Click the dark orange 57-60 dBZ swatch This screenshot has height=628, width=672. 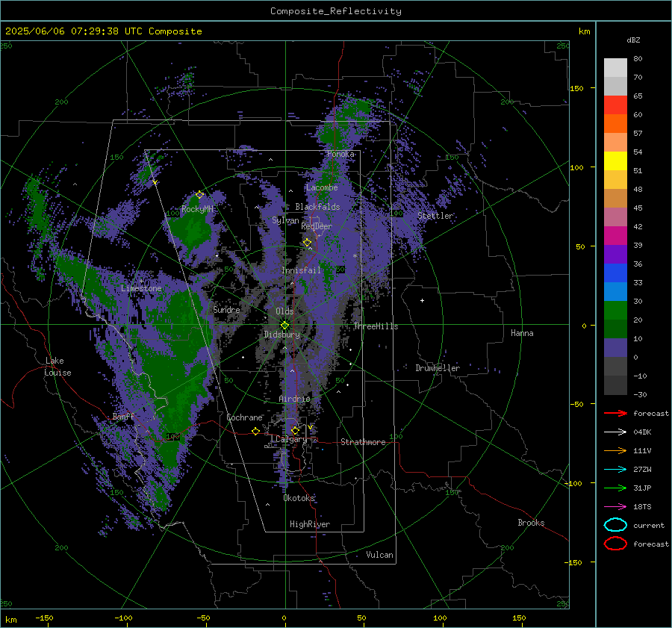click(x=615, y=123)
